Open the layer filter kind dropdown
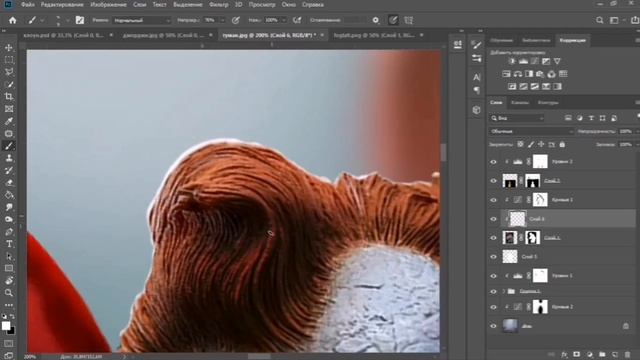The width and height of the screenshot is (640, 360). coord(517,118)
